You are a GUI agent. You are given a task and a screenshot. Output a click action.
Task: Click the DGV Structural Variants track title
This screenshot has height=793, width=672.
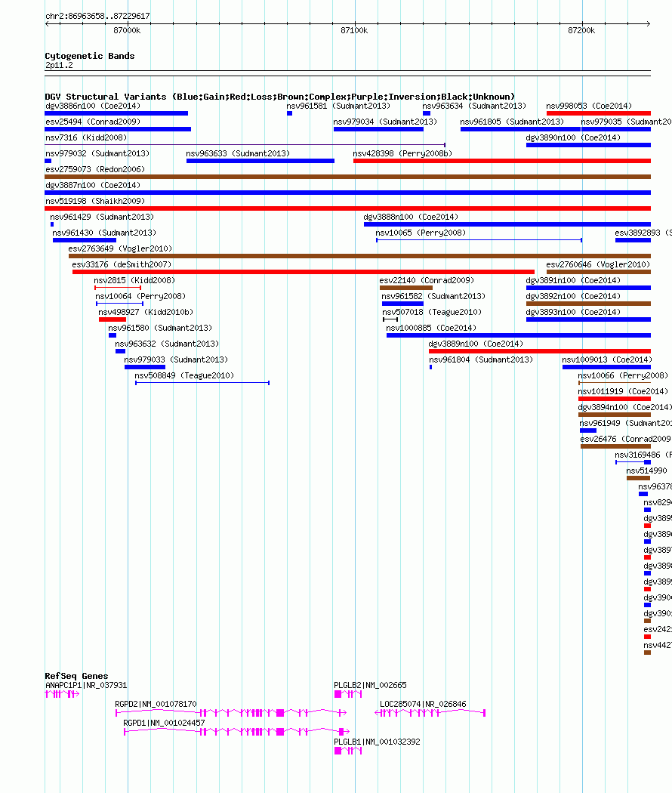point(280,97)
